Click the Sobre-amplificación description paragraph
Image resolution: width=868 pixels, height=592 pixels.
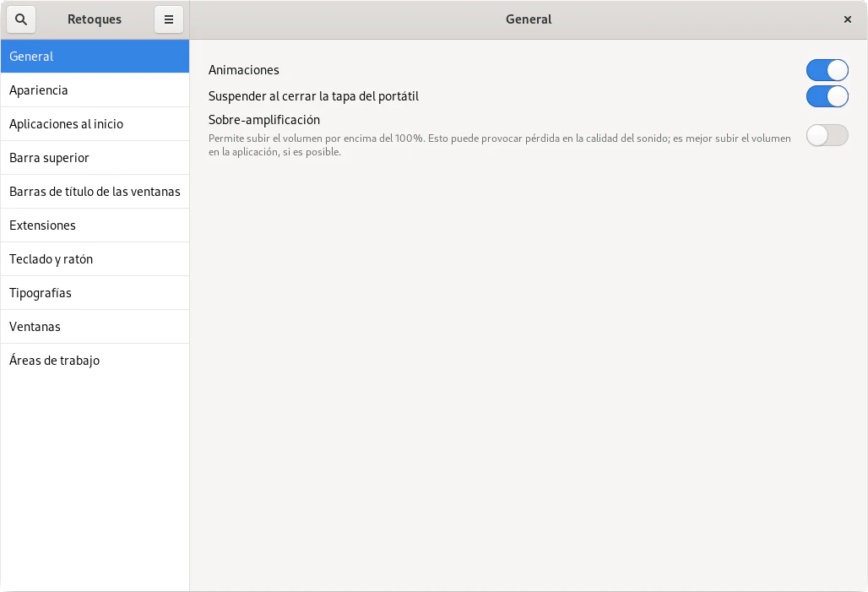(x=499, y=145)
